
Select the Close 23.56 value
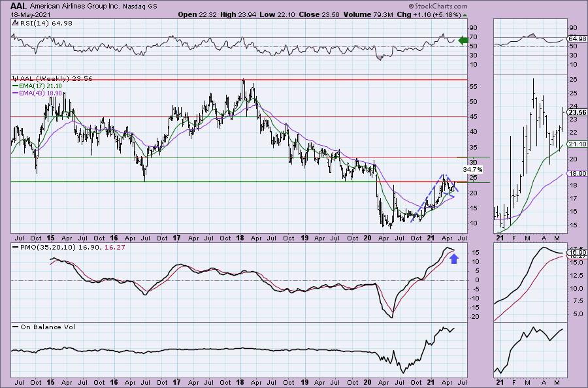point(318,14)
